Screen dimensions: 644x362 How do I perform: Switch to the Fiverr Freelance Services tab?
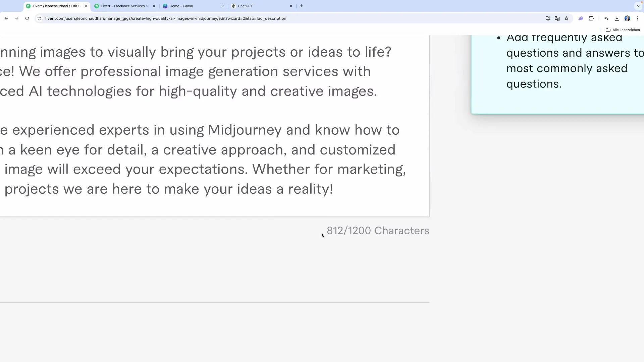(123, 6)
